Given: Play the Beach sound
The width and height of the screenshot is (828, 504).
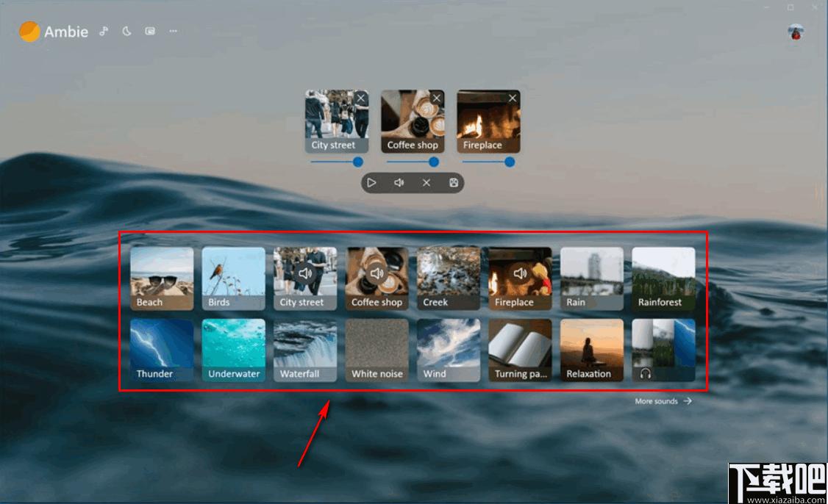Looking at the screenshot, I should tap(162, 278).
